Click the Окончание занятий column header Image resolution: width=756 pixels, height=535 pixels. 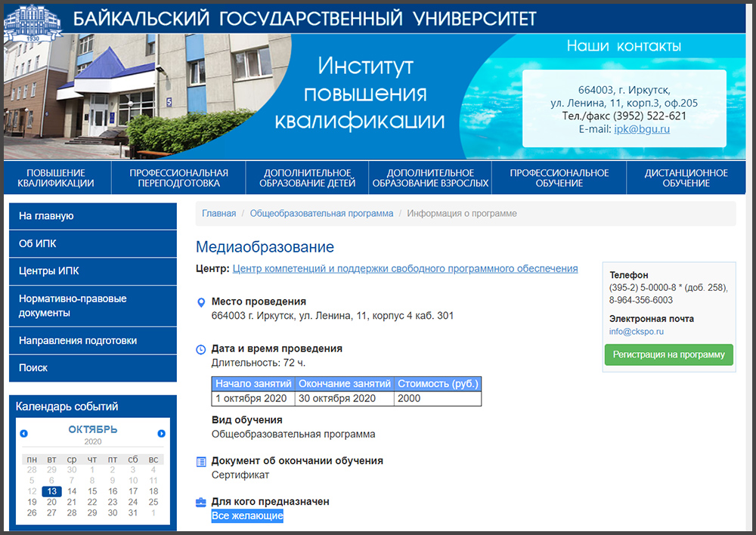click(x=345, y=384)
